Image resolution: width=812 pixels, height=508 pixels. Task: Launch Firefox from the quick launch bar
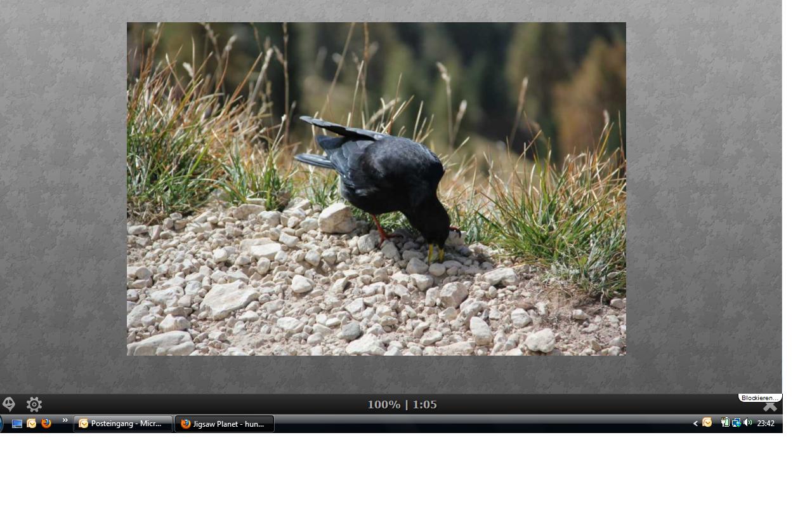coord(46,424)
